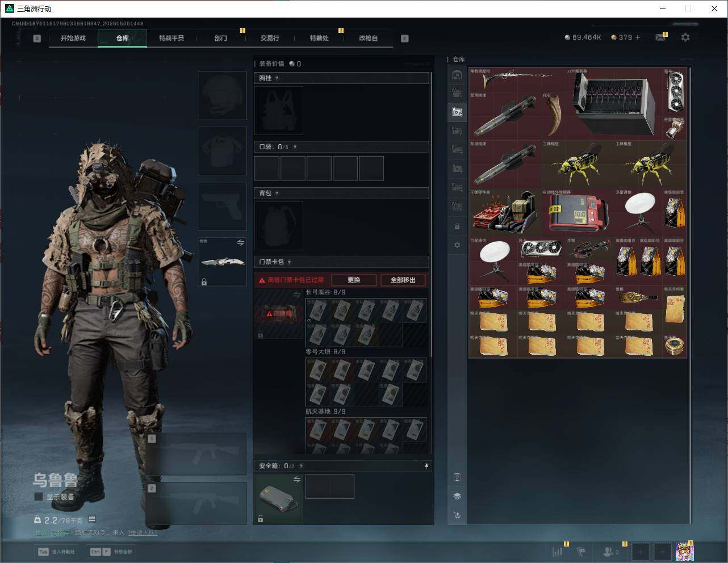The height and width of the screenshot is (563, 728).
Task: Select the 子弹零件盒 item
Action: pos(505,213)
